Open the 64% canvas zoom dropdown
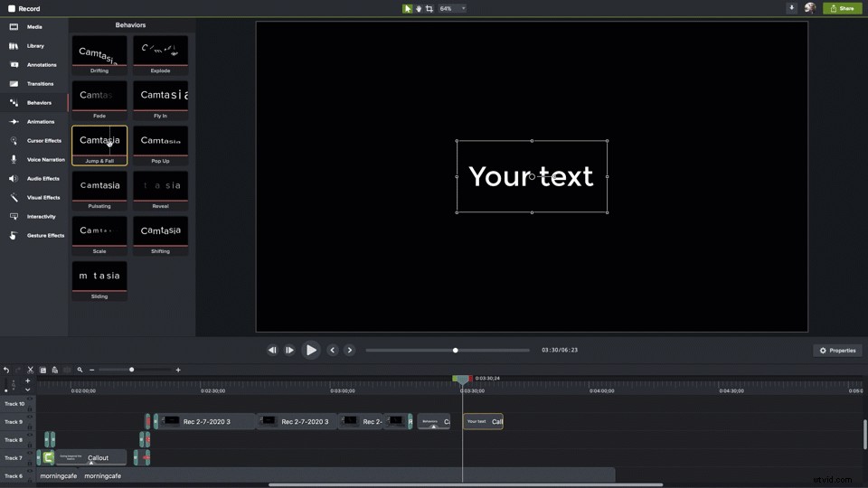This screenshot has width=868, height=488. pyautogui.click(x=452, y=8)
